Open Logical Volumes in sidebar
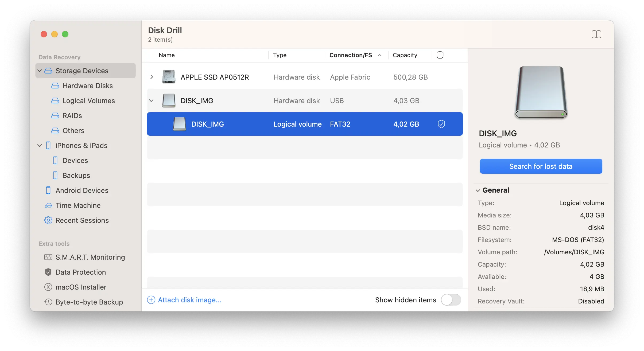The width and height of the screenshot is (644, 351). click(88, 100)
